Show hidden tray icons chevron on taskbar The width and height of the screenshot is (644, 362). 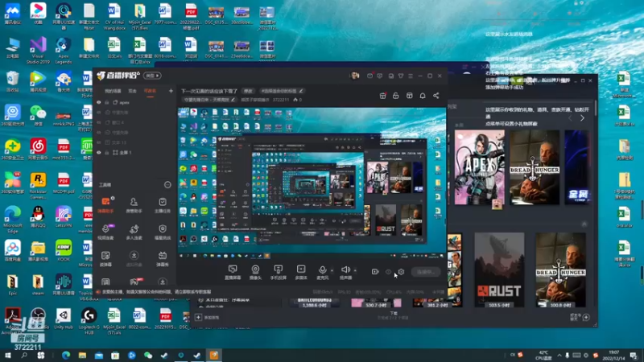click(x=559, y=355)
